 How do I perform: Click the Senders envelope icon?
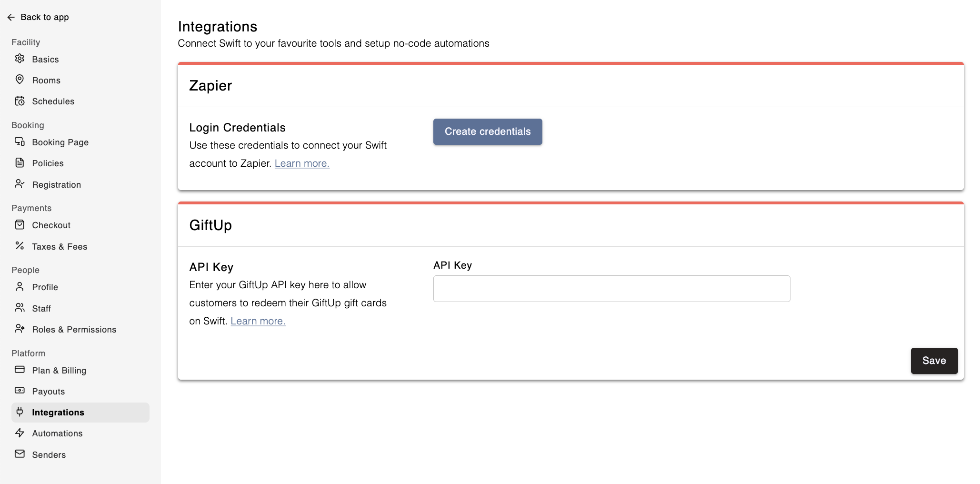point(20,454)
